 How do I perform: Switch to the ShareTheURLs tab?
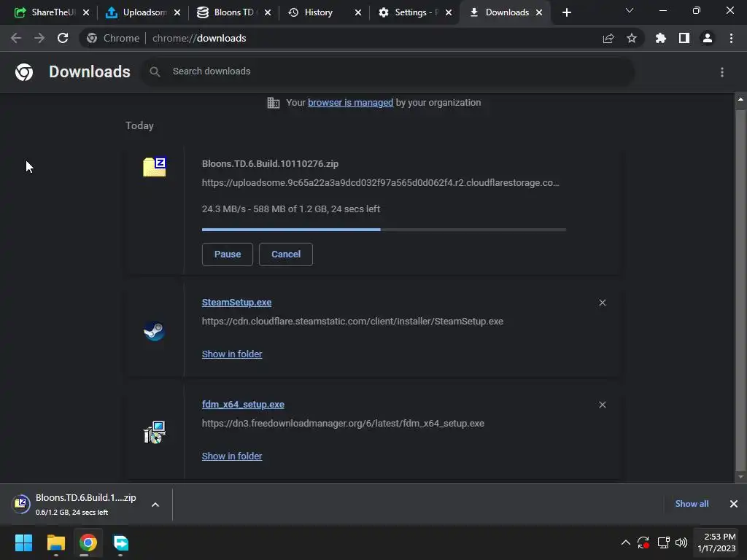pyautogui.click(x=44, y=12)
